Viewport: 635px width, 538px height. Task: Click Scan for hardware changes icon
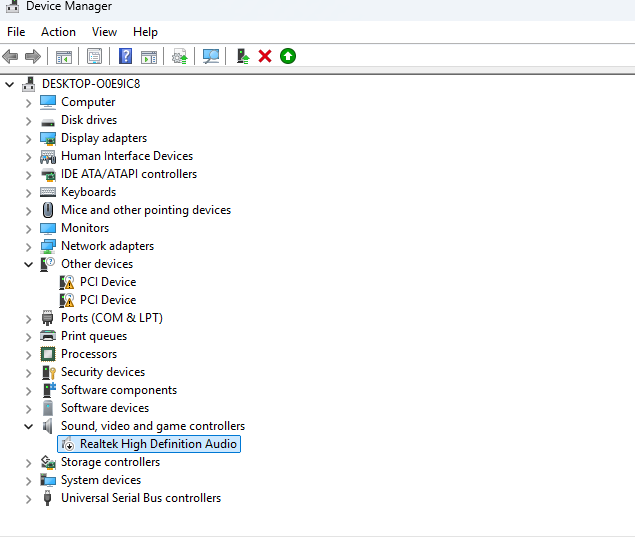tap(211, 56)
